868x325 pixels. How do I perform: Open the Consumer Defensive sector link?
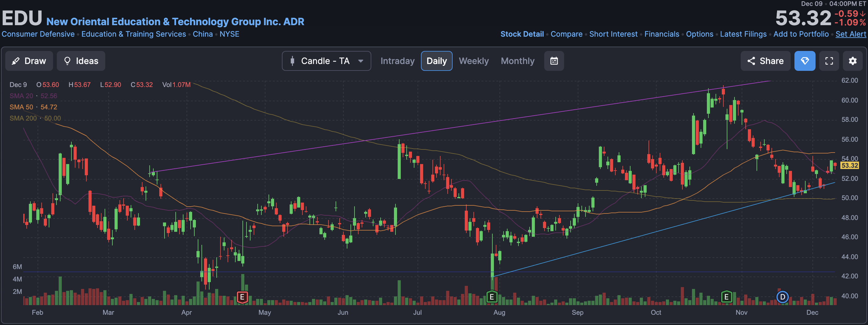pyautogui.click(x=38, y=34)
